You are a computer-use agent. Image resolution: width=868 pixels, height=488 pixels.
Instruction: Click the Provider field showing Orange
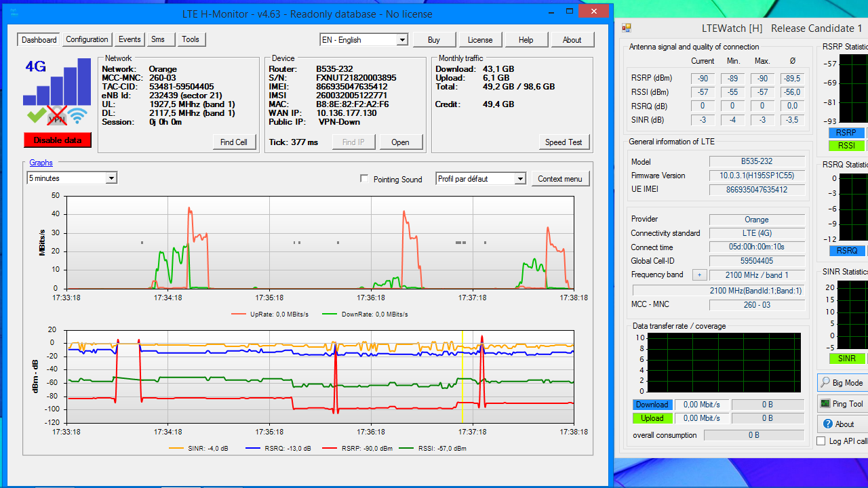[x=757, y=220]
